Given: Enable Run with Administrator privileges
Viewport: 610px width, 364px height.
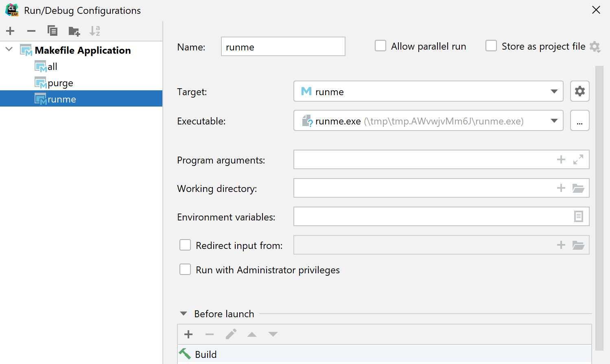Looking at the screenshot, I should pyautogui.click(x=185, y=269).
